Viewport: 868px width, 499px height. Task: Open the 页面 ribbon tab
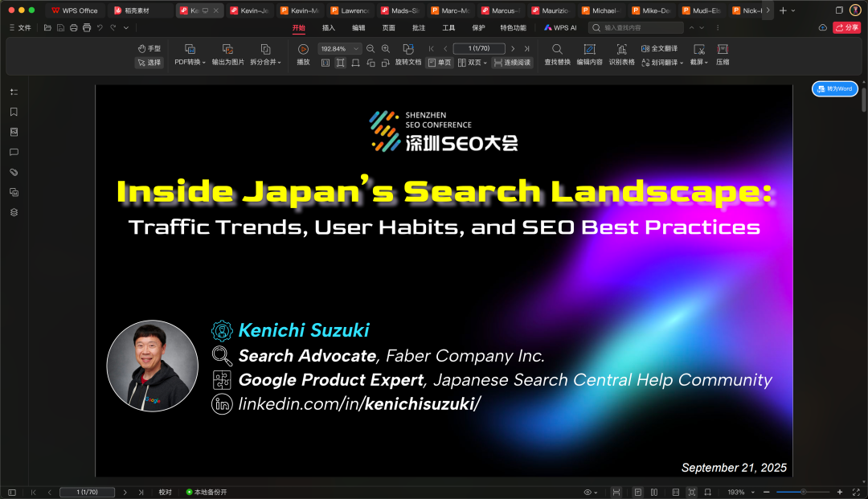[389, 27]
